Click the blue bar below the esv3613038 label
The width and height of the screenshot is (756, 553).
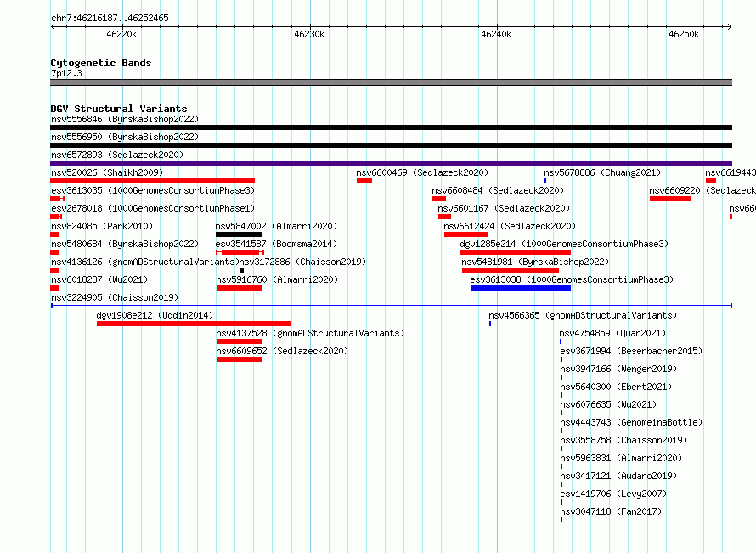521,288
